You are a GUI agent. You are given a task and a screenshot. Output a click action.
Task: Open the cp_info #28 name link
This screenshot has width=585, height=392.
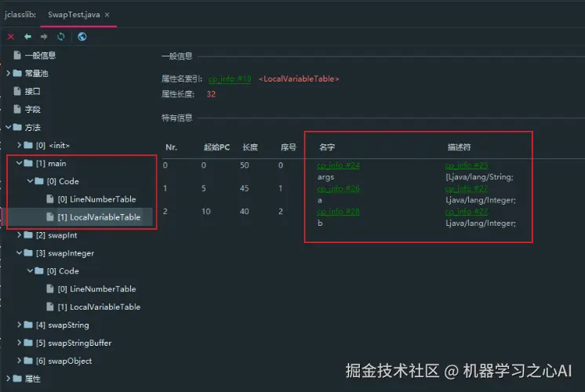coord(339,212)
